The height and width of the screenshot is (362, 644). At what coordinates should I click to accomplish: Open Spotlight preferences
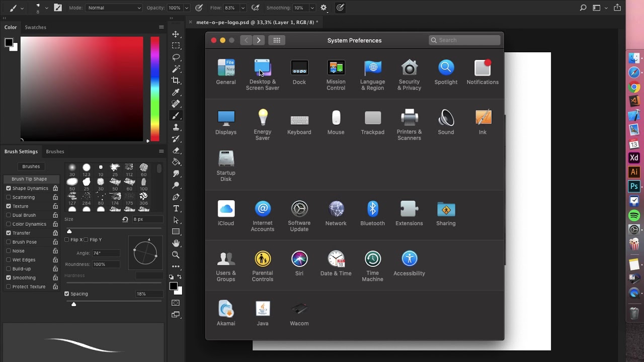click(x=446, y=72)
